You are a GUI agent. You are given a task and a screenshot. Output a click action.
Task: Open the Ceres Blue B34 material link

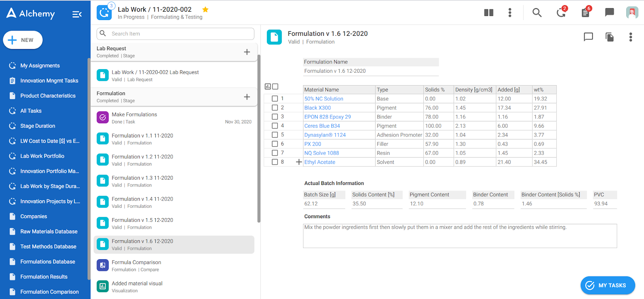click(322, 126)
